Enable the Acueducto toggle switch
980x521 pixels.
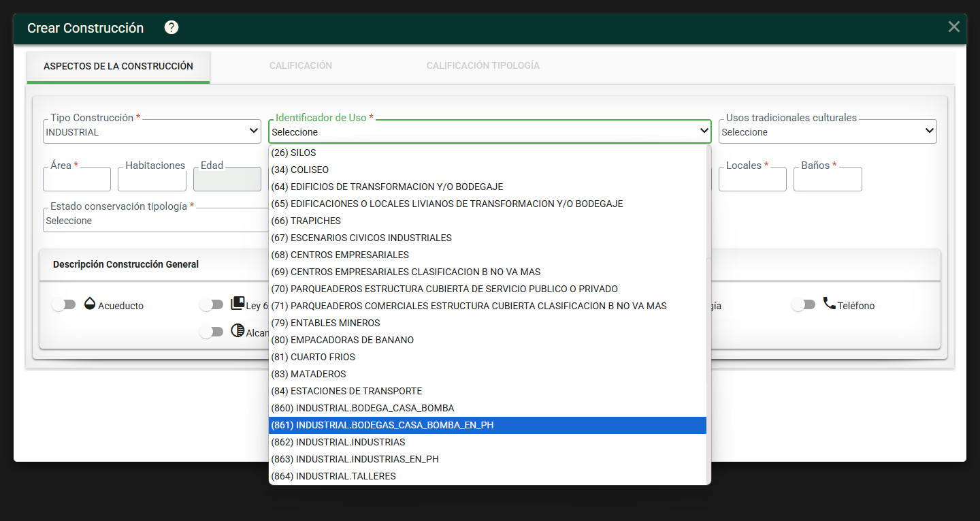pyautogui.click(x=63, y=305)
